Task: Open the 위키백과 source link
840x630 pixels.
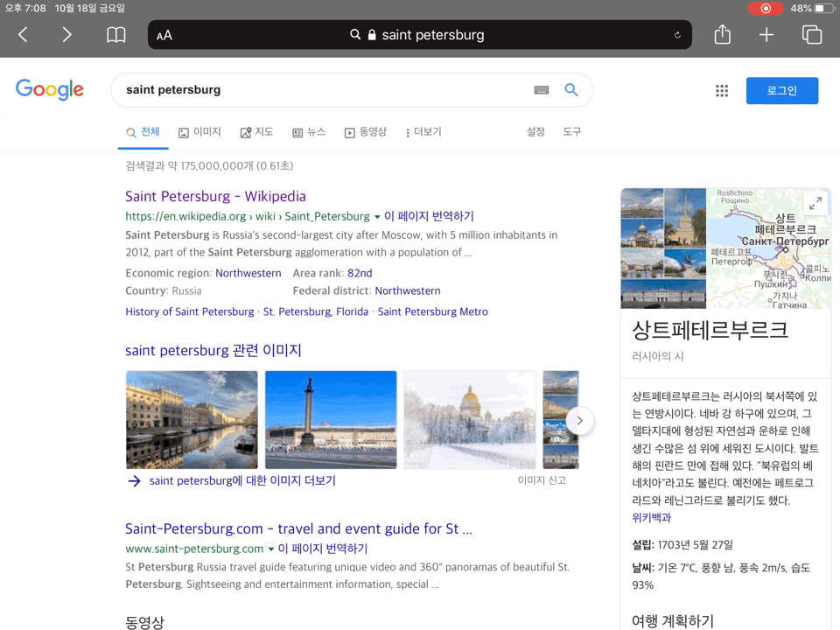Action: coord(651,517)
